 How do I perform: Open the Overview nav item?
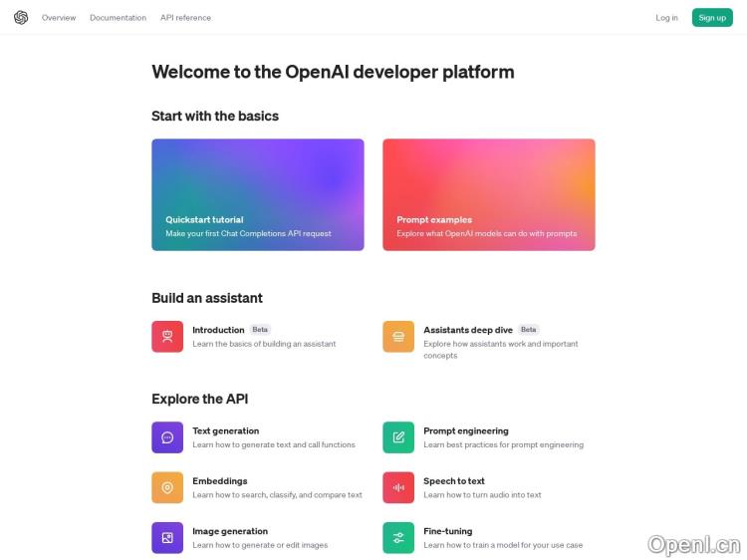point(59,18)
